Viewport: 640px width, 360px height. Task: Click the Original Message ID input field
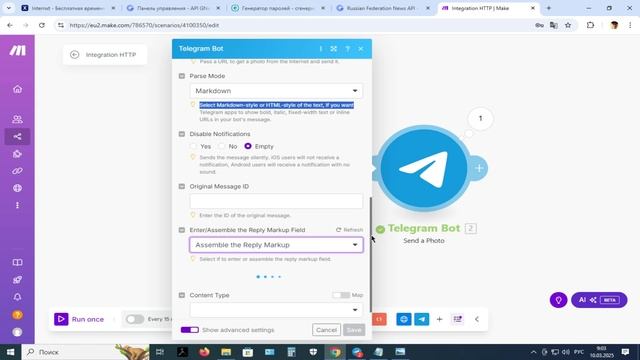[x=276, y=201]
